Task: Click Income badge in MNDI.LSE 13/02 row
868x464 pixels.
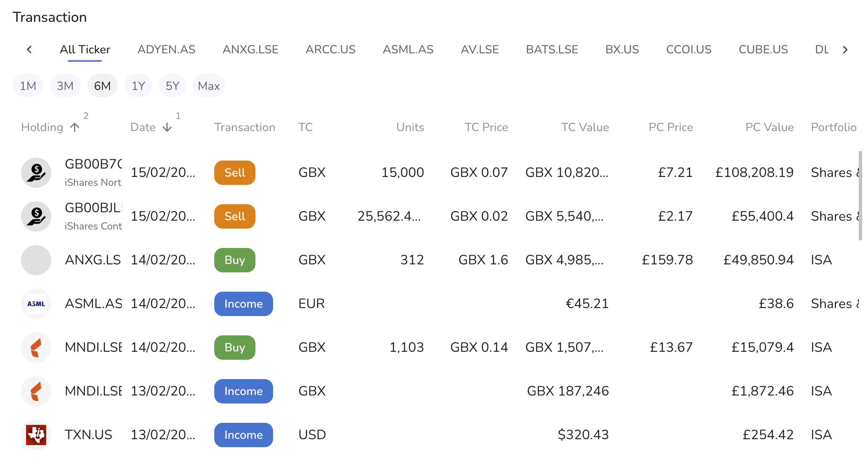Action: pos(244,391)
